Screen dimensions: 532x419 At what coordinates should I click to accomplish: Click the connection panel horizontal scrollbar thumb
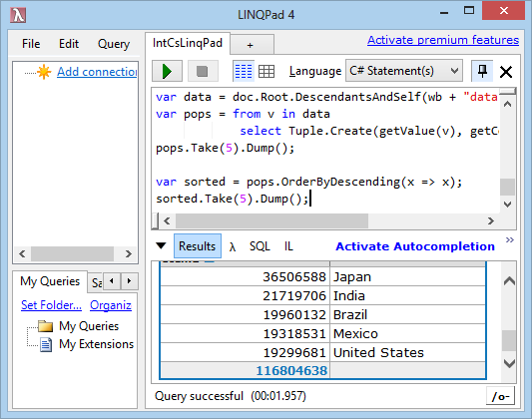72,254
